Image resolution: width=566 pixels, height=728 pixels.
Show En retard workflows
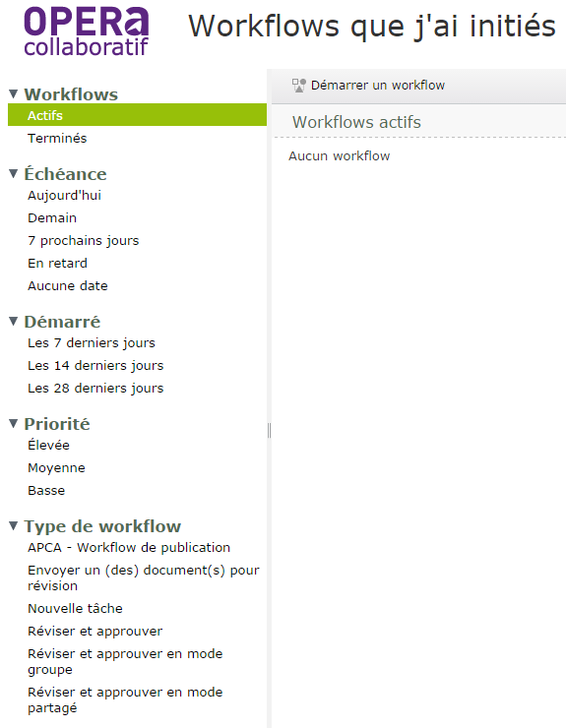coord(57,263)
